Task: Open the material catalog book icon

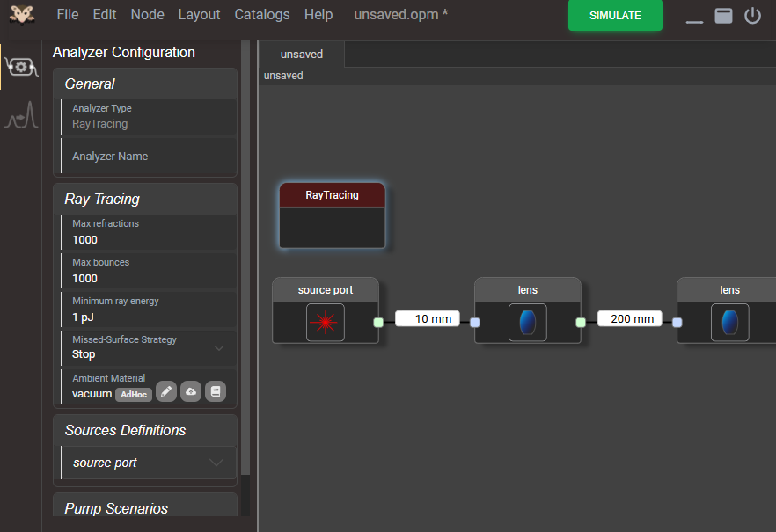Action: pos(216,391)
